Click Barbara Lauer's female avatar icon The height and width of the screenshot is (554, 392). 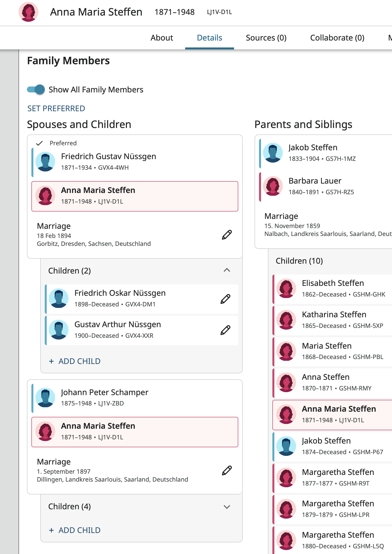pos(273,186)
